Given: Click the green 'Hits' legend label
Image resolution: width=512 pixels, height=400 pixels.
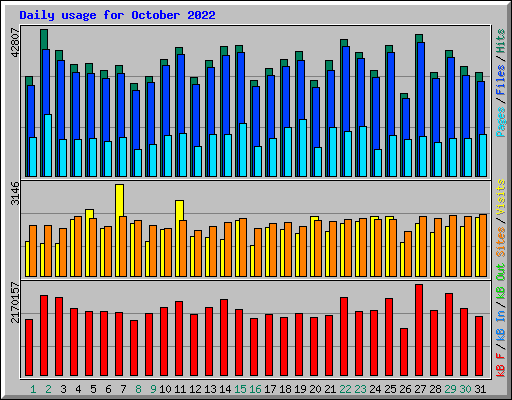Looking at the screenshot, I should point(501,41).
